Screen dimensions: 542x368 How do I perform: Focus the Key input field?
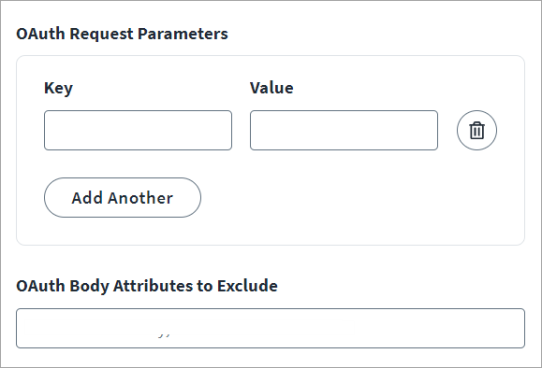click(x=138, y=130)
